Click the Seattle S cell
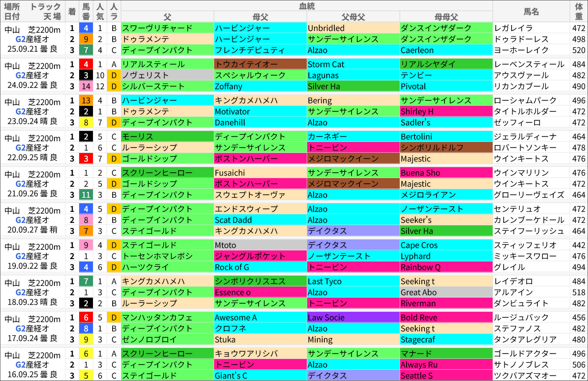Viewport: 588px width, 381px height. click(x=446, y=376)
